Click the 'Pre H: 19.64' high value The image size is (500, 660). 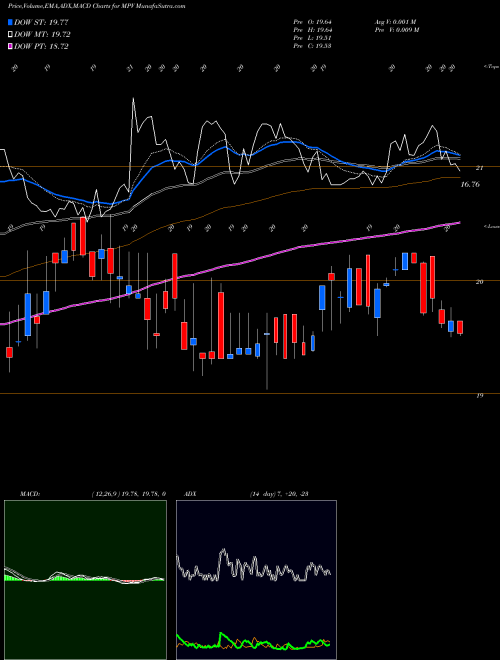[313, 30]
